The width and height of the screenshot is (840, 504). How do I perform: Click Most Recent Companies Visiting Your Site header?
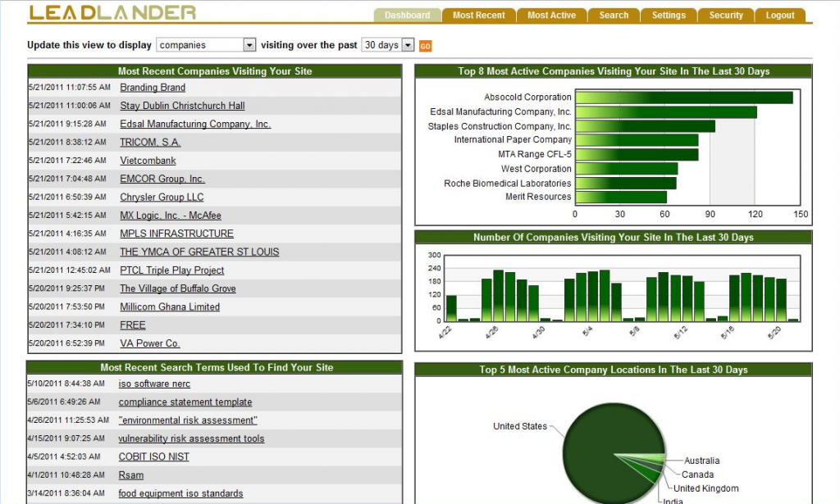tap(215, 71)
